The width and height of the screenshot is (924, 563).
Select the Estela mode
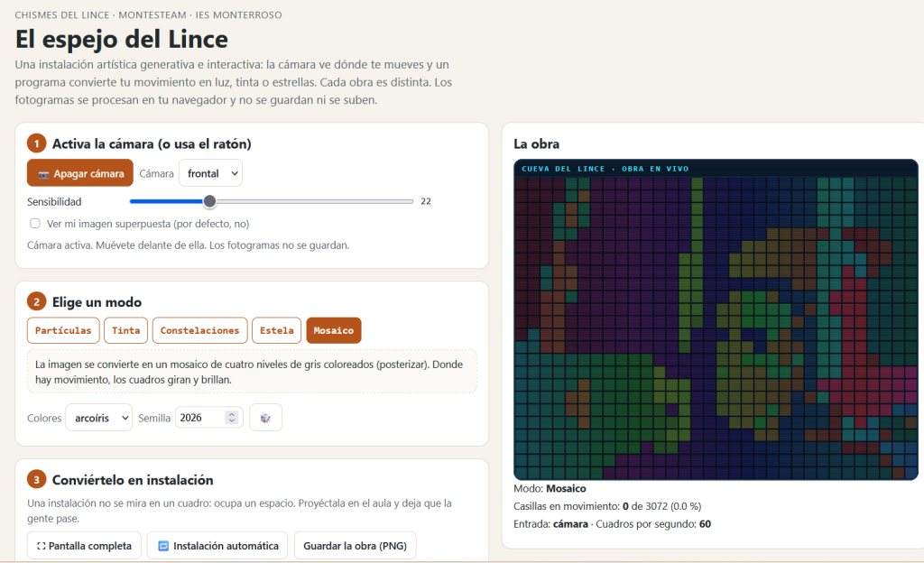tap(276, 330)
